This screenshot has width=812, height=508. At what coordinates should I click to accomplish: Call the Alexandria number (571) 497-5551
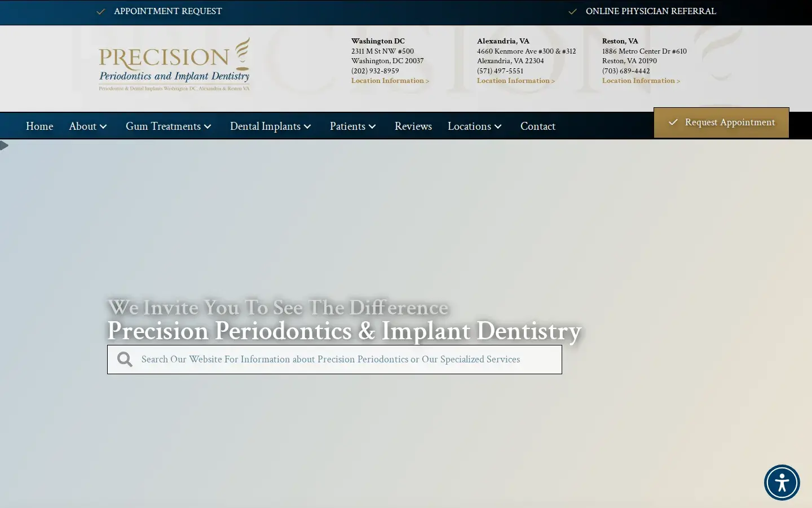pos(500,71)
